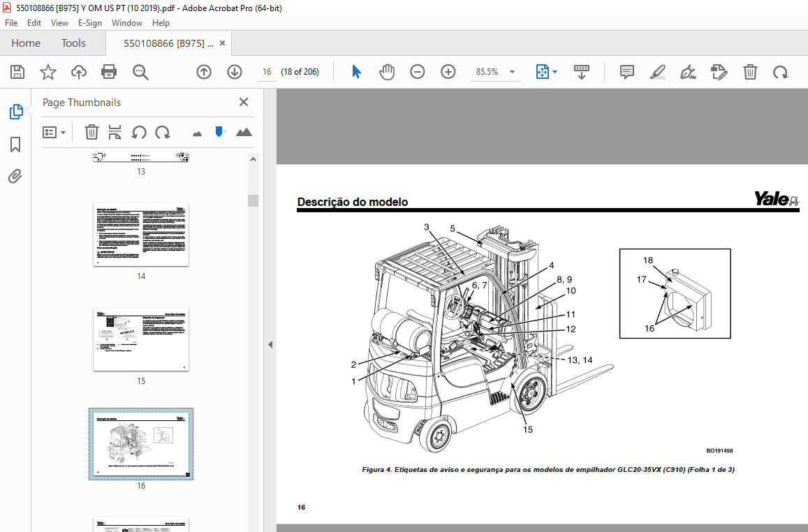Go to previous page arrow
The image size is (808, 532).
(204, 72)
